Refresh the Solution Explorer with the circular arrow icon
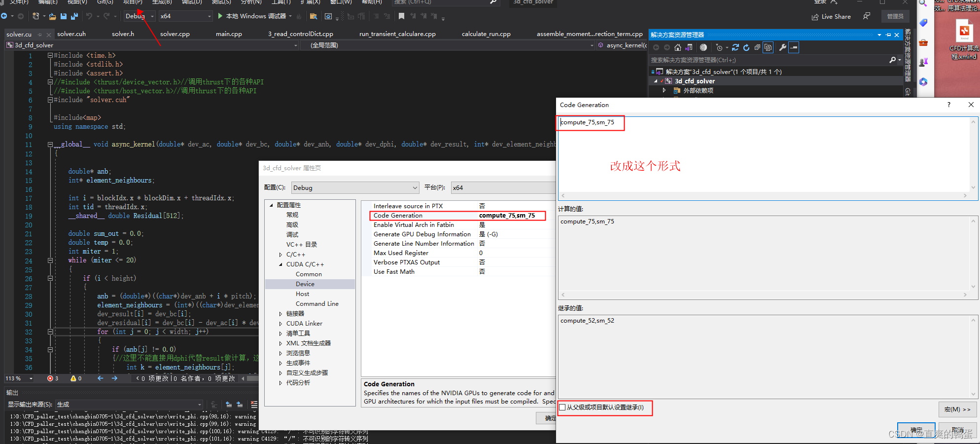980x444 pixels. (x=746, y=47)
